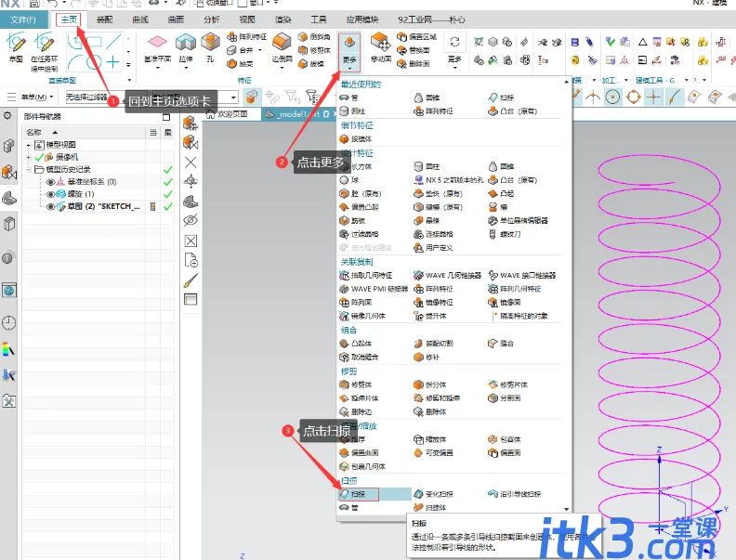This screenshot has height=560, width=736.
Task: Select 镜像特征 mirror feature
Action: tap(434, 303)
